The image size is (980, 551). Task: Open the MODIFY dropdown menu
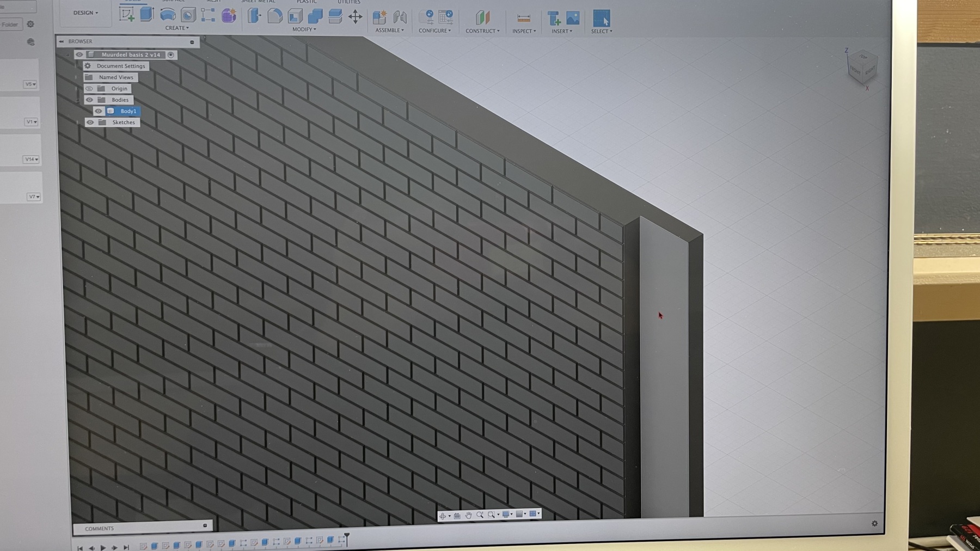304,29
